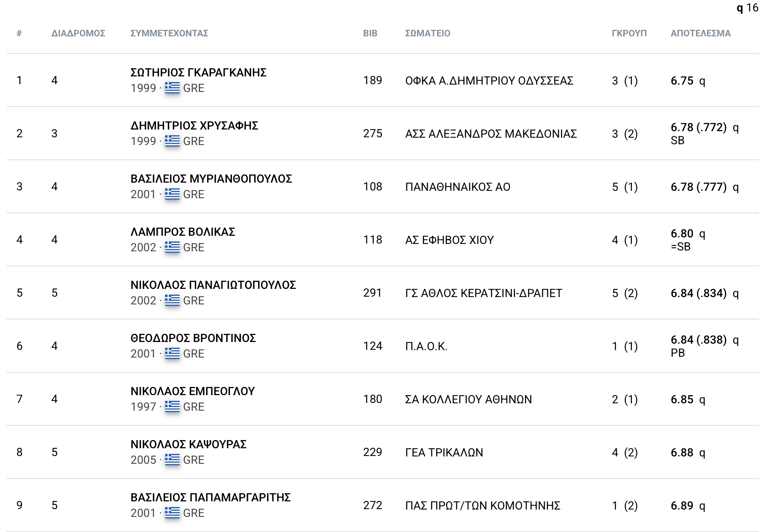Viewport: 772px width, 532px height.
Task: Click the Greek flag under ΝΙΚΟΛΑΟΣ ΠΑΝΑΓΙΩΤΟΠΟΥΛΟΣ
Action: tap(172, 300)
